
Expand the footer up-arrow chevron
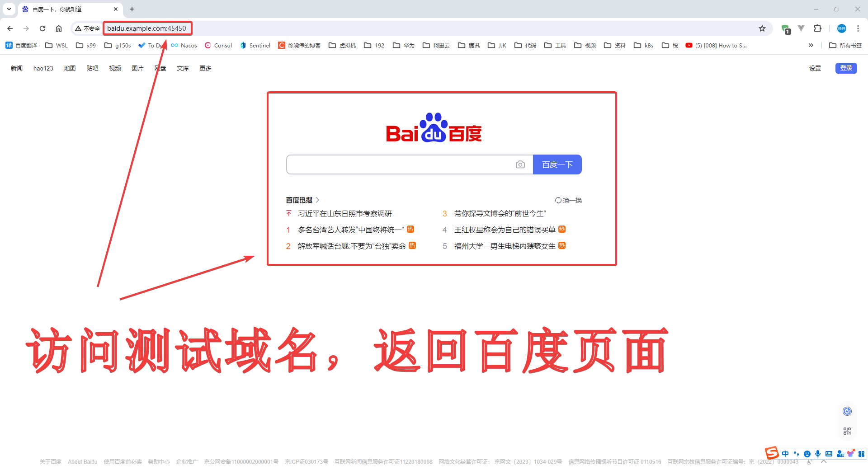(x=824, y=461)
